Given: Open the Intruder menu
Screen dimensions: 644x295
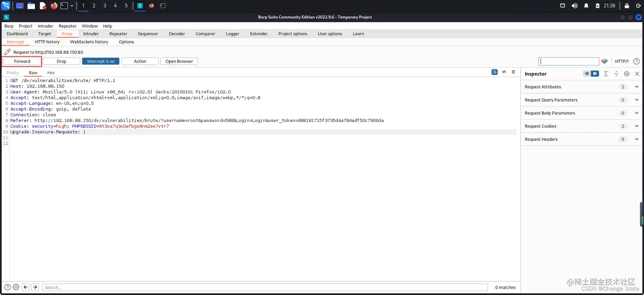Looking at the screenshot, I should 46,26.
